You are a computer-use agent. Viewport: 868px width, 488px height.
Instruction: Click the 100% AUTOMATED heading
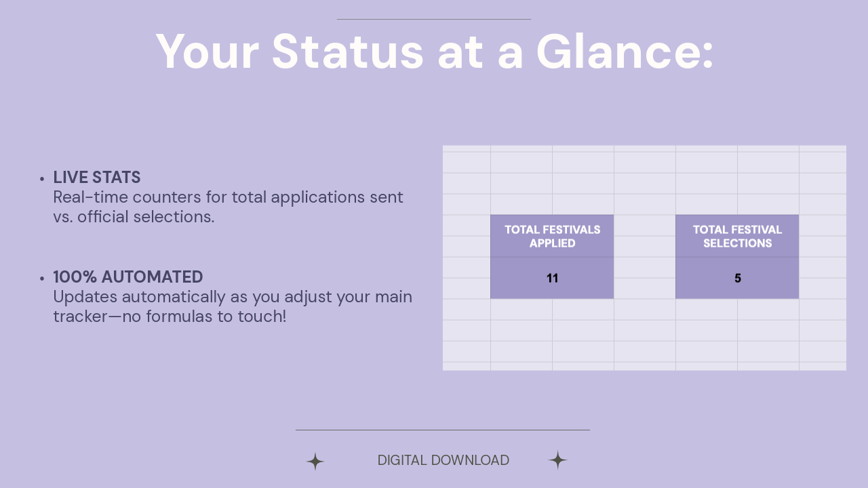click(128, 277)
